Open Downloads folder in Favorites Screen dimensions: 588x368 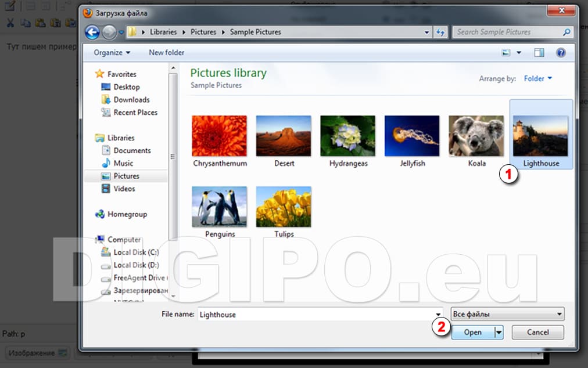[x=131, y=100]
